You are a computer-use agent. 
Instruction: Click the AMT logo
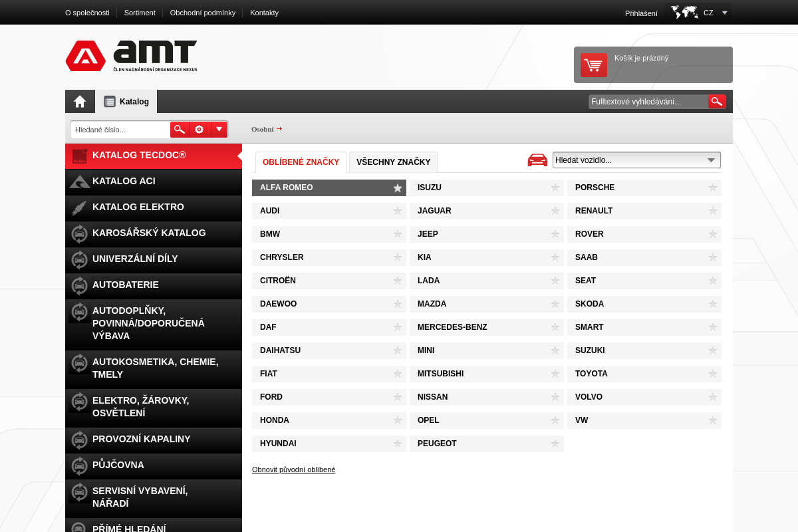tap(132, 56)
